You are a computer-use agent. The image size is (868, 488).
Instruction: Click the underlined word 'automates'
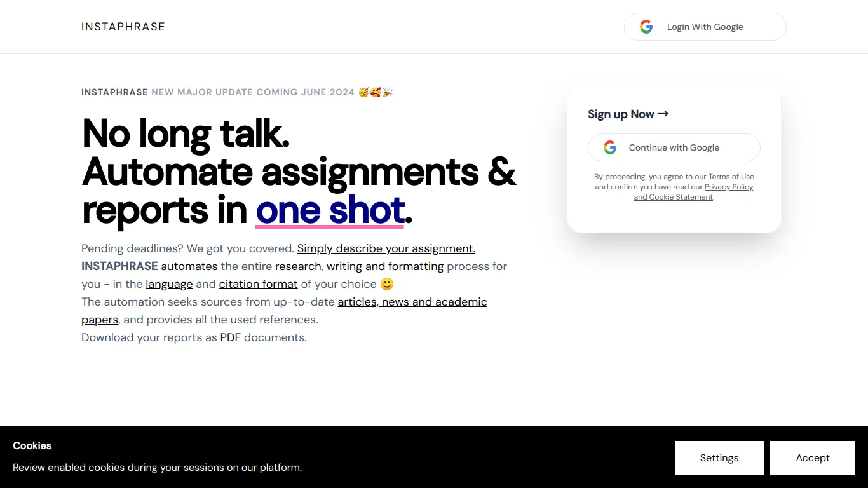point(189,266)
